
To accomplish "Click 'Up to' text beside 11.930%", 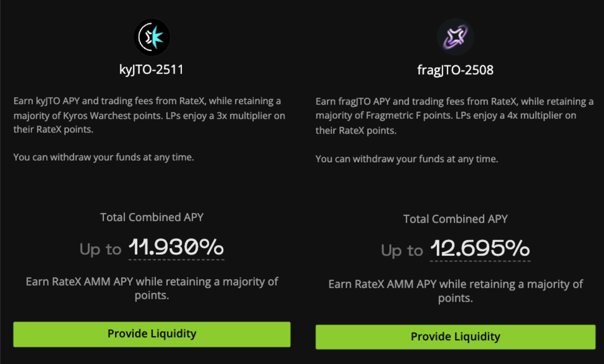I will pos(101,249).
